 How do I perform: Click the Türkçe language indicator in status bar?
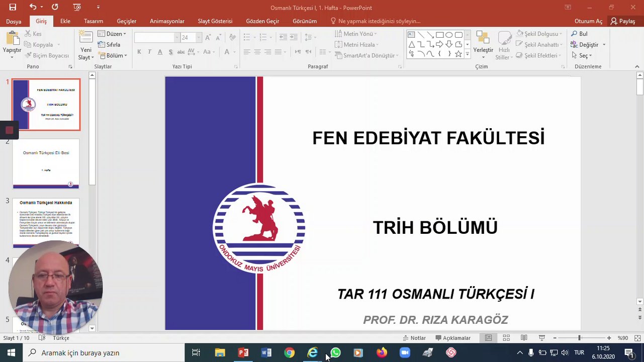click(61, 338)
